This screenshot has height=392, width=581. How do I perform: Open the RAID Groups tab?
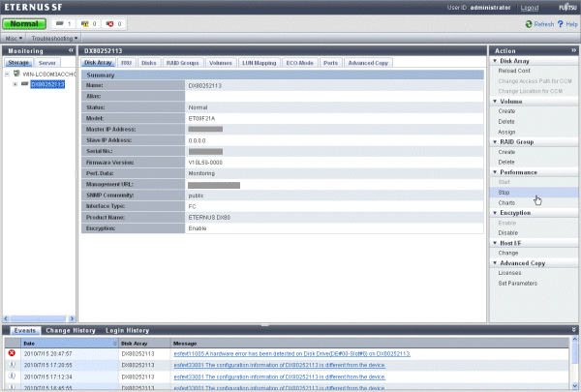[183, 63]
